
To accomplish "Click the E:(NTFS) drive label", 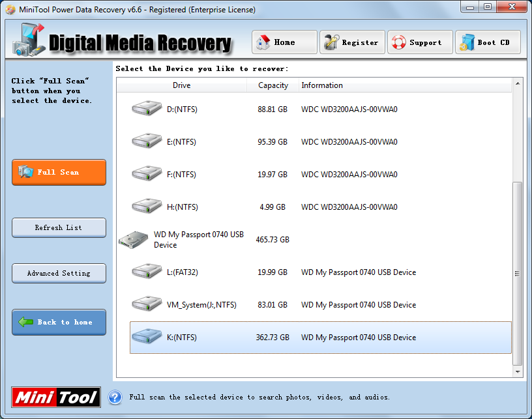I will click(181, 141).
